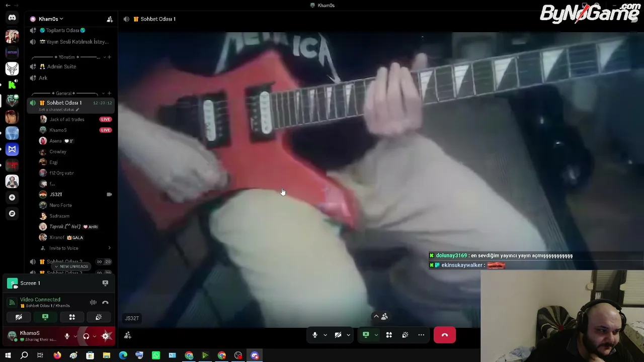644x362 pixels.
Task: Open soundboard in sidebar voice panel
Action: [x=99, y=317]
